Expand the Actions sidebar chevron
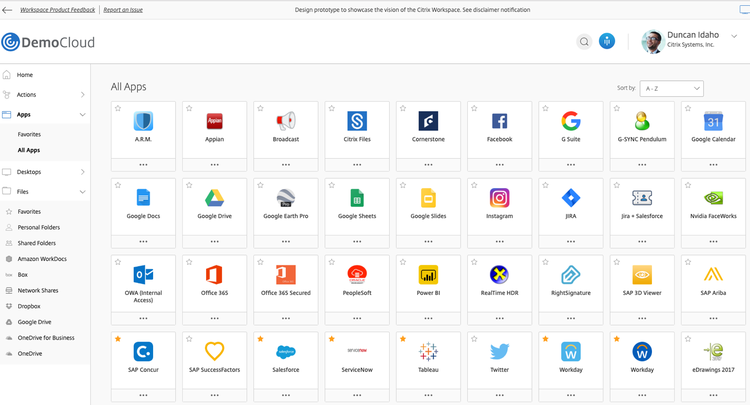 pyautogui.click(x=83, y=95)
